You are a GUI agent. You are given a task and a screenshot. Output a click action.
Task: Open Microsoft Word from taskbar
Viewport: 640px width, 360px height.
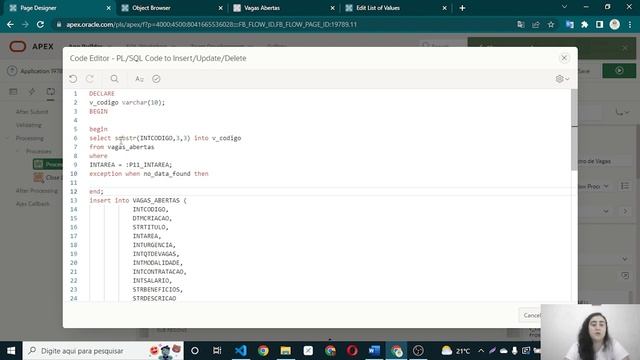[374, 351]
